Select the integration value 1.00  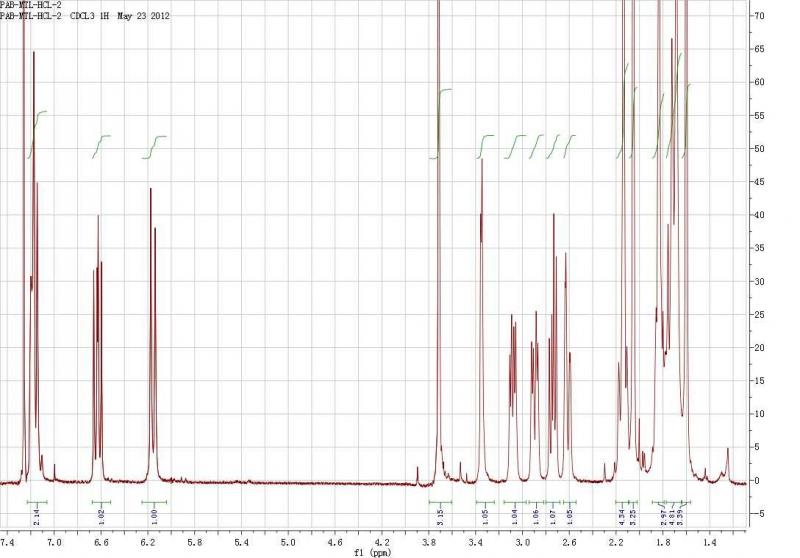tap(154, 518)
